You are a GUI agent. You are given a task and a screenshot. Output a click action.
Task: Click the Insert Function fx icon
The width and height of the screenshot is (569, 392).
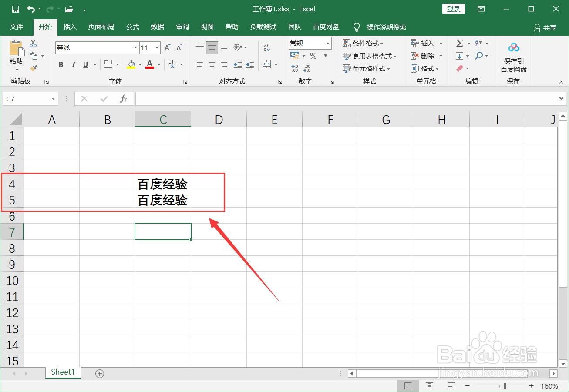(x=123, y=99)
